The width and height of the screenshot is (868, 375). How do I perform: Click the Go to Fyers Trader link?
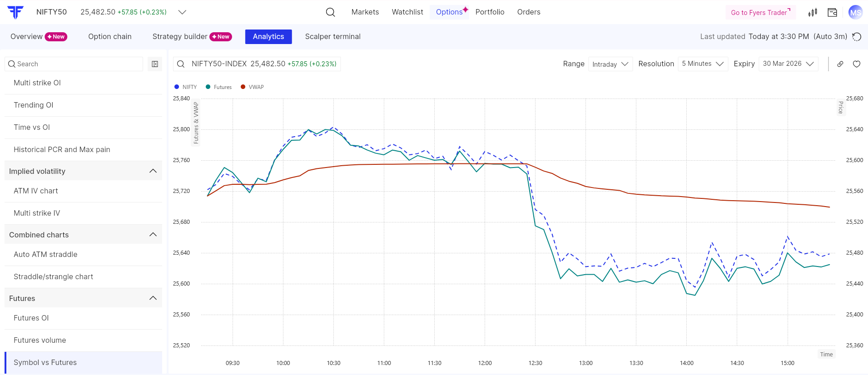tap(760, 13)
